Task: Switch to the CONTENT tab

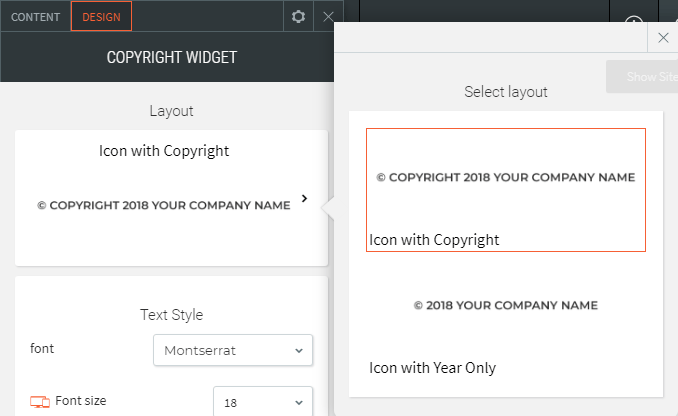Action: click(35, 17)
